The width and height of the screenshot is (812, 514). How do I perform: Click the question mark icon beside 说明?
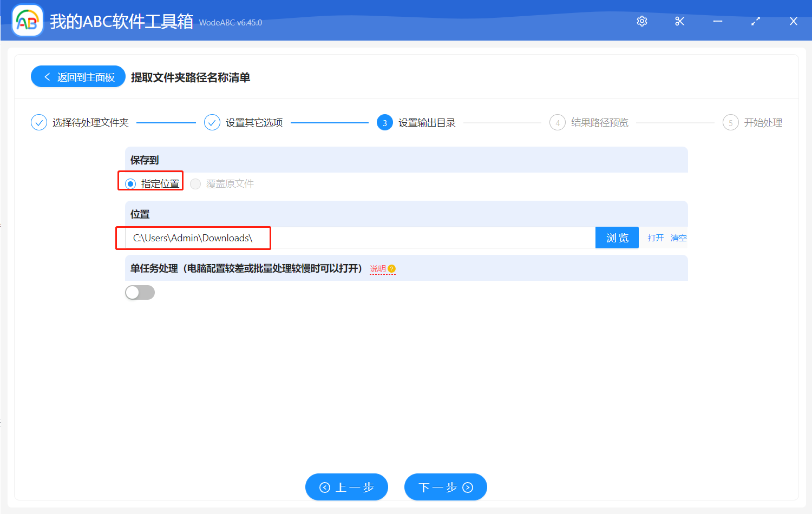pos(393,268)
